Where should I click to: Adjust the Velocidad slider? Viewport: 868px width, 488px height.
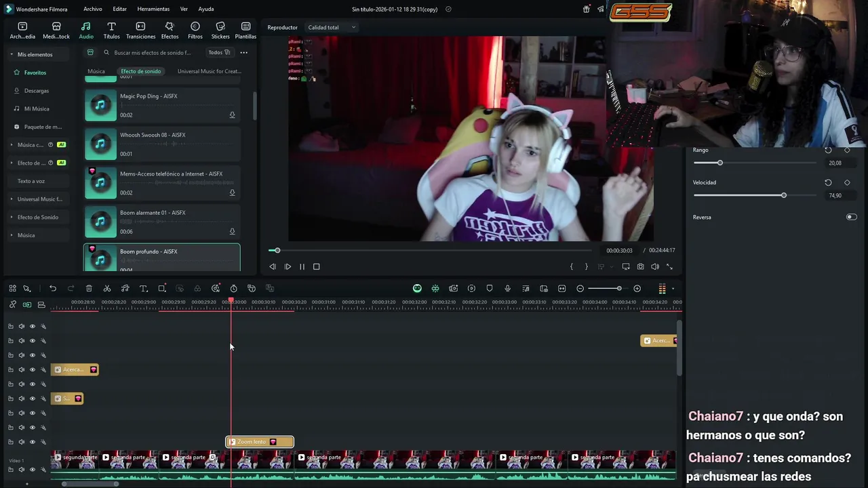coord(754,196)
